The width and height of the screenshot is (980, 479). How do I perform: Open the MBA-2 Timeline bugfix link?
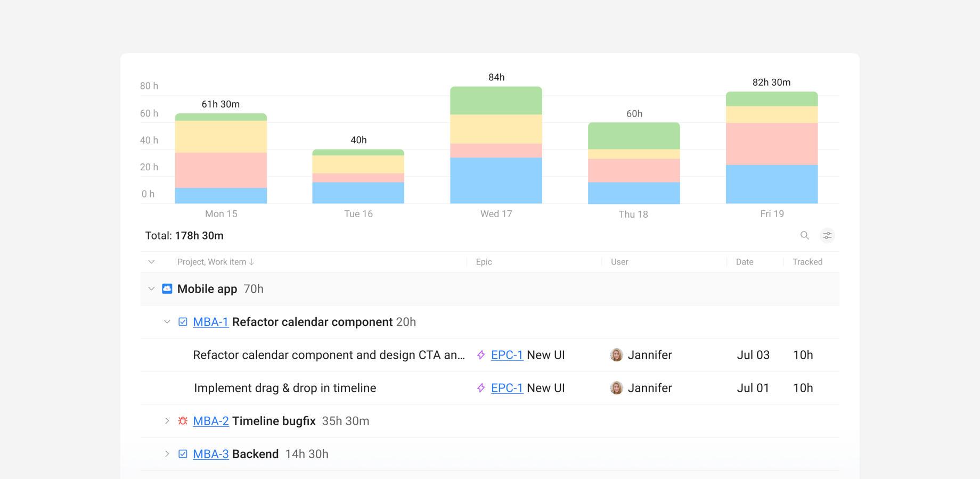coord(210,420)
